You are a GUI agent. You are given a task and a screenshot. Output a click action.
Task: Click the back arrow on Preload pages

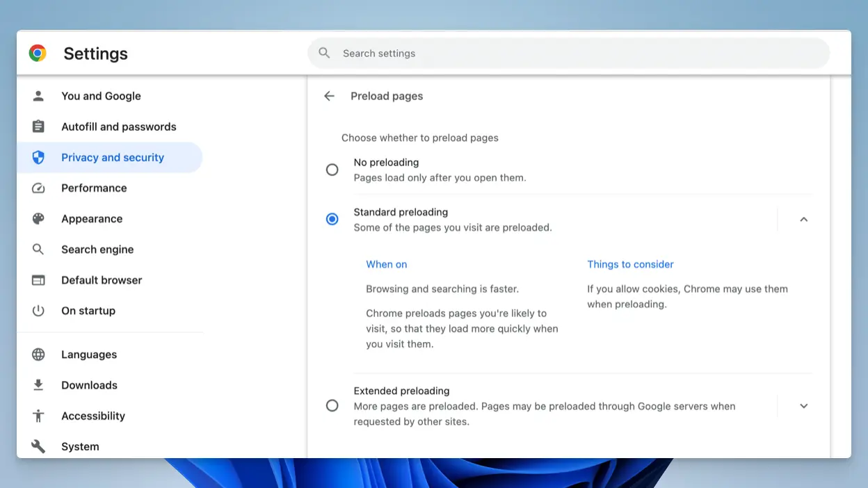tap(328, 96)
